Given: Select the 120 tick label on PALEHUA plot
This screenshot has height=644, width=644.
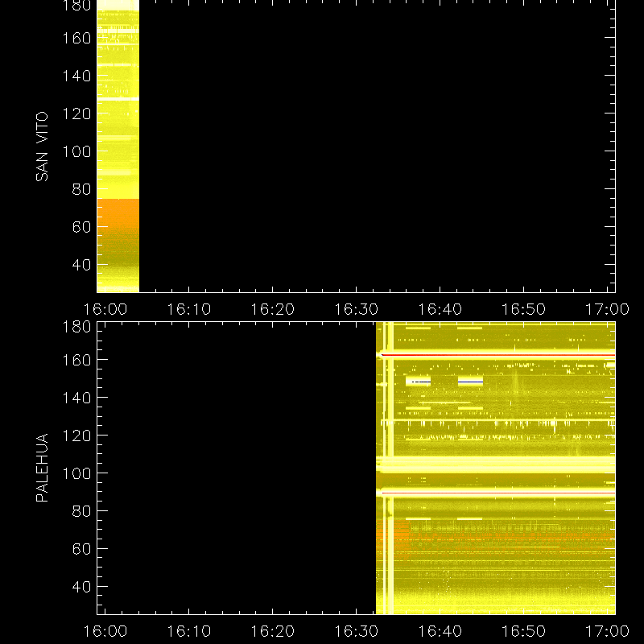Looking at the screenshot, I should [76, 436].
